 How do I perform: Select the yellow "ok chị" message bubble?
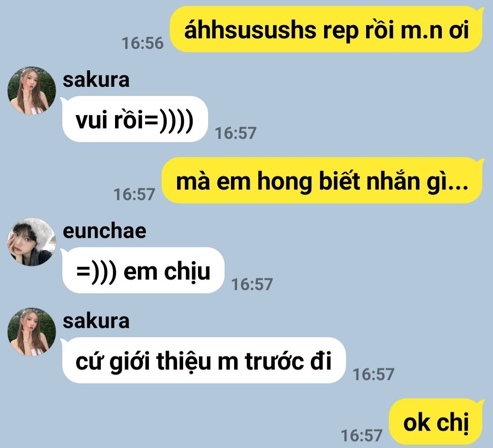coord(436,422)
